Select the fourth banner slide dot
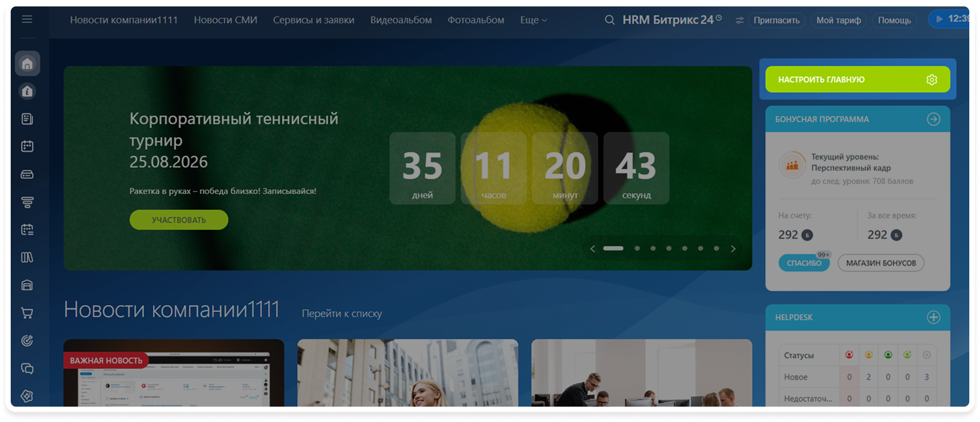 tap(668, 248)
